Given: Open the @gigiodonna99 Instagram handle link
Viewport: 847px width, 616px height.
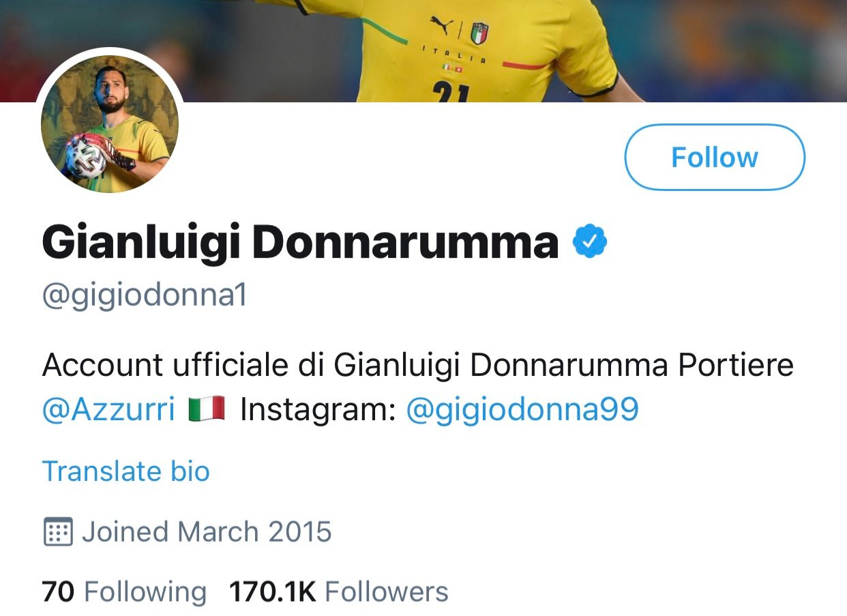Looking at the screenshot, I should 522,410.
